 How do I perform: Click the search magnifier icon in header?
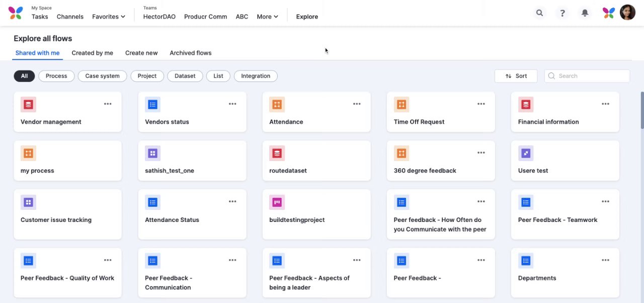tap(539, 13)
